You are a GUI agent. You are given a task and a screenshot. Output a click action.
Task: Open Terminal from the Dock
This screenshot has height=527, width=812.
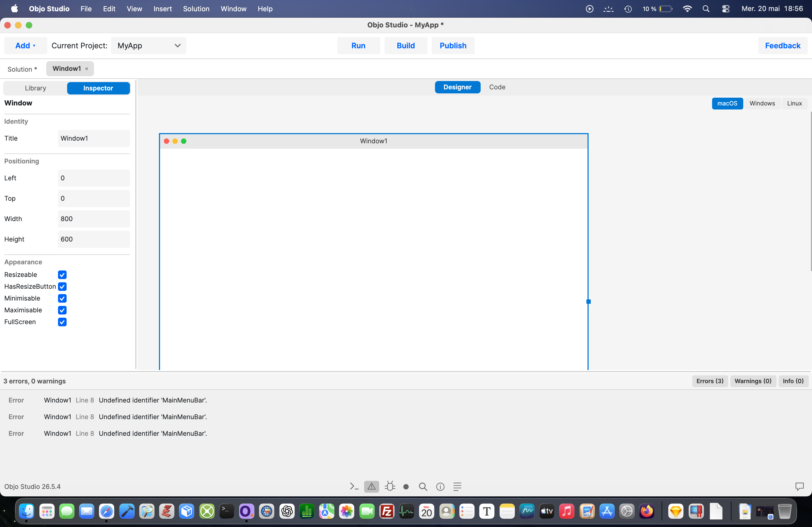point(227,511)
